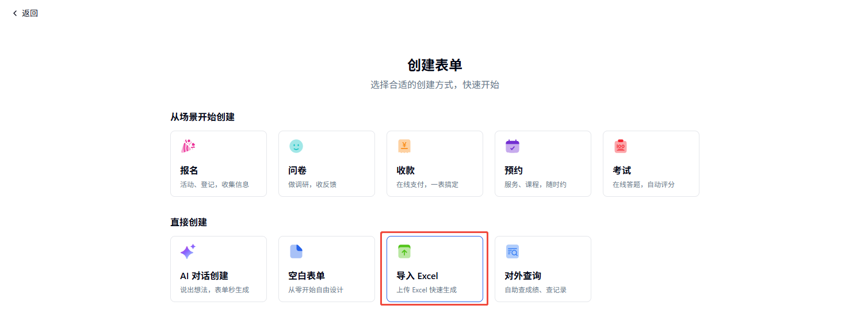Click the purple sparkle AI icon

188,251
